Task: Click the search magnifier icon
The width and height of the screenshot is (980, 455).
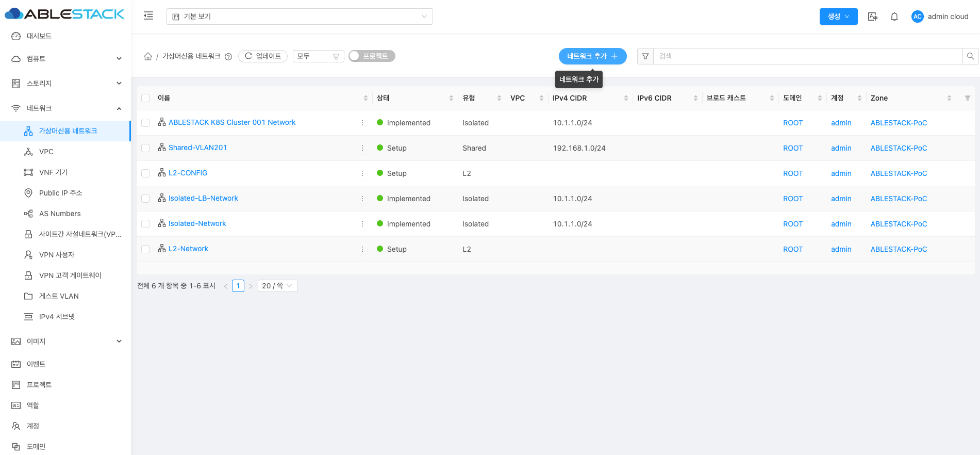Action: click(x=970, y=56)
